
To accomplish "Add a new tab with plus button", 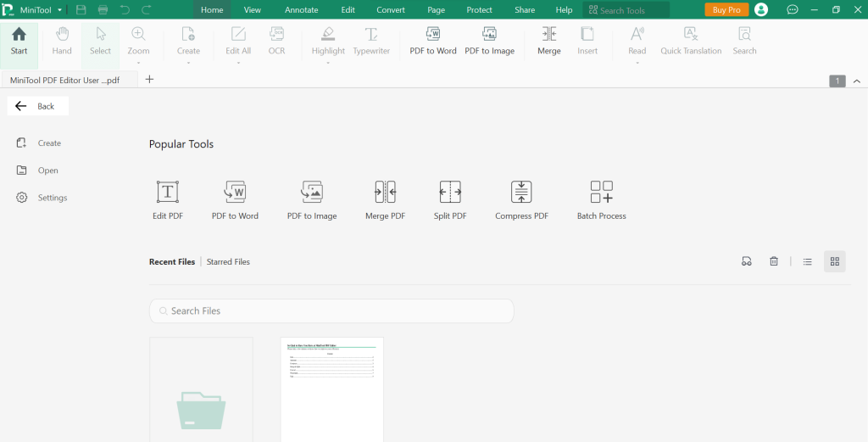I will 149,79.
